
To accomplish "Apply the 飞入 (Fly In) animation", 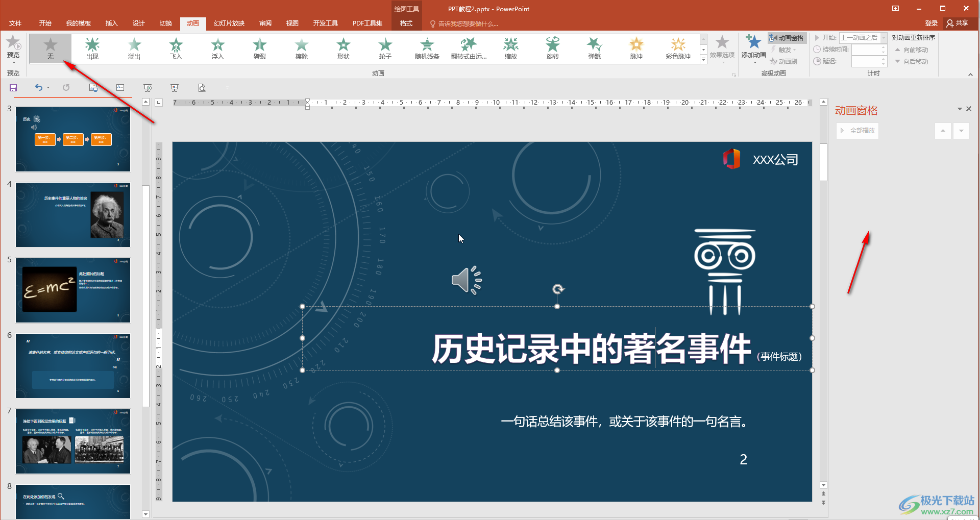I will click(x=176, y=49).
